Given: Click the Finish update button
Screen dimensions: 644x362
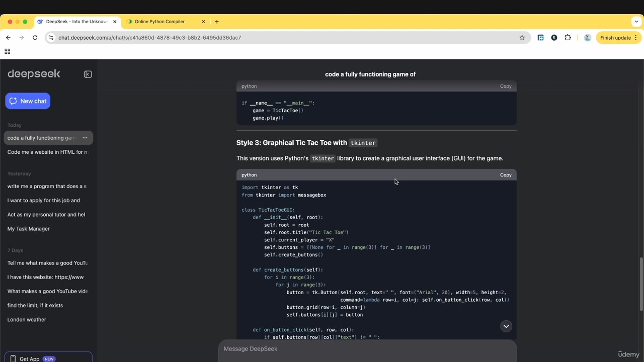Looking at the screenshot, I should (618, 38).
